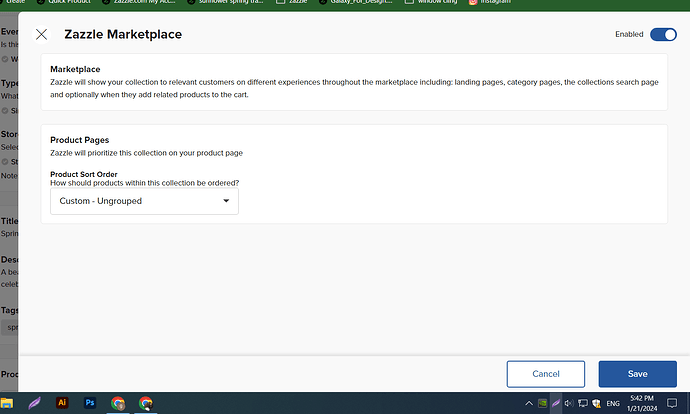Click the Product Sort Order label
The image size is (690, 414).
[x=84, y=174]
